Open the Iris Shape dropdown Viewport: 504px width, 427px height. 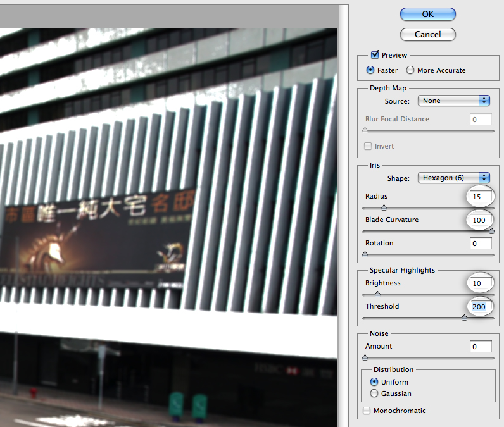click(x=454, y=178)
